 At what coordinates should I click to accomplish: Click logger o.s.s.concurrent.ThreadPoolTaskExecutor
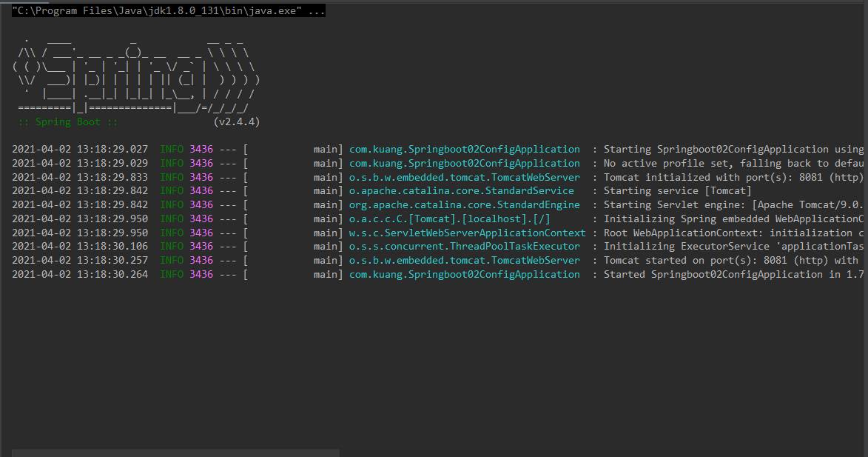coord(465,247)
